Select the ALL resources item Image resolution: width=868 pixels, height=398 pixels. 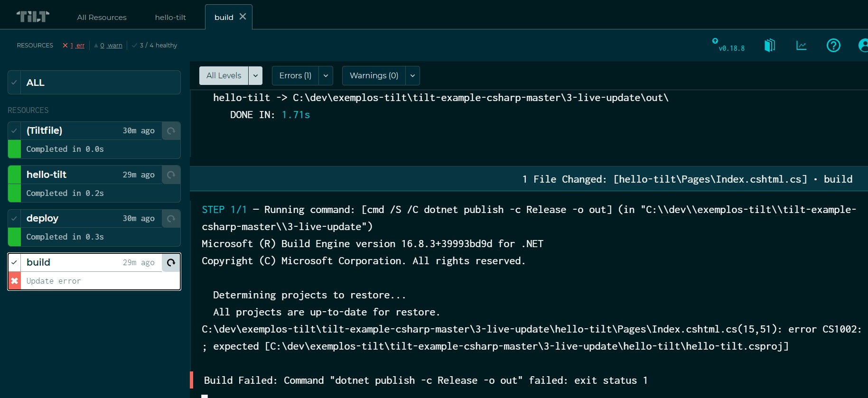click(x=94, y=83)
